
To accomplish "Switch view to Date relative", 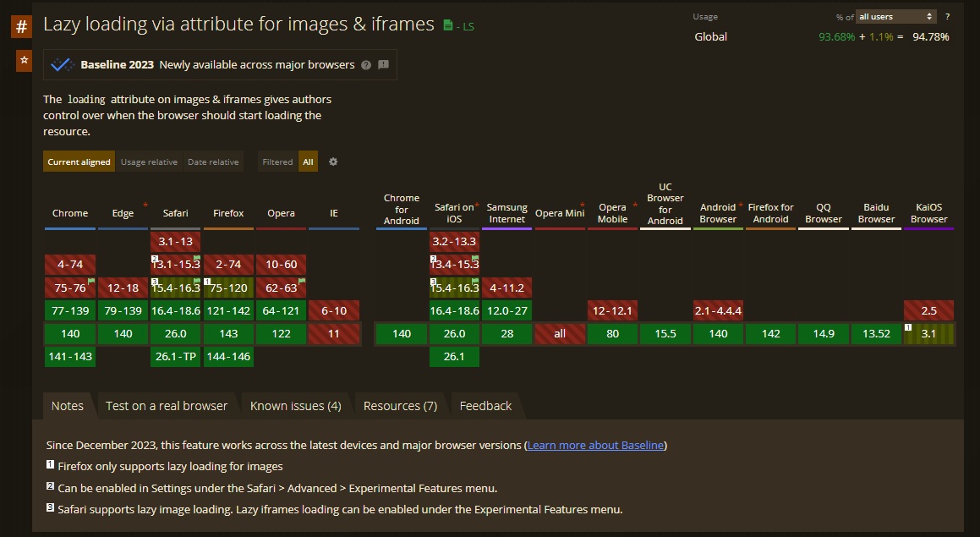I will tap(213, 162).
